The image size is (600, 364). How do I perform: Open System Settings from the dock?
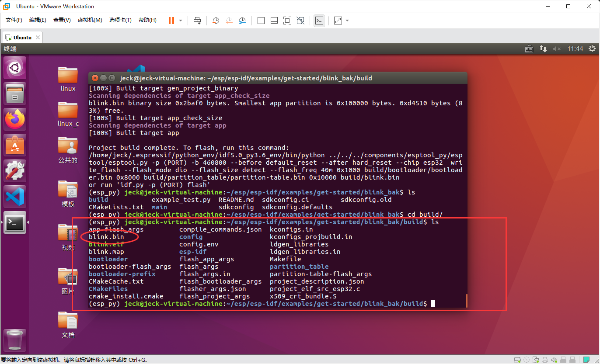click(x=15, y=171)
